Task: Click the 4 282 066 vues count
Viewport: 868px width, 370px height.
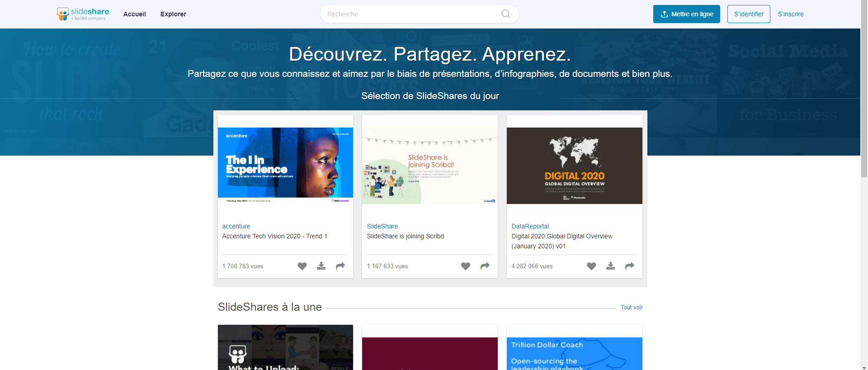Action: click(532, 266)
